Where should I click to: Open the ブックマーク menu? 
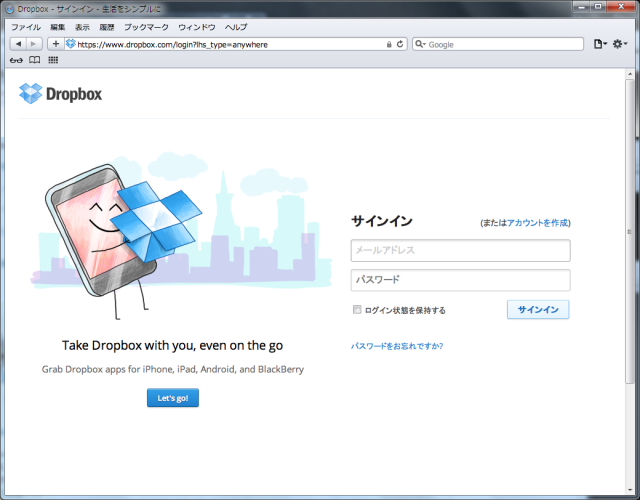point(146,27)
